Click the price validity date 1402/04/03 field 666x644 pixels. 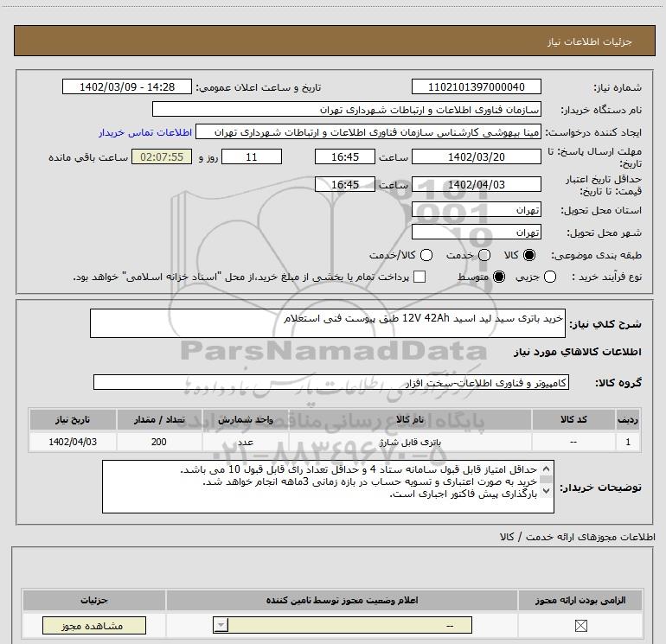pyautogui.click(x=476, y=184)
